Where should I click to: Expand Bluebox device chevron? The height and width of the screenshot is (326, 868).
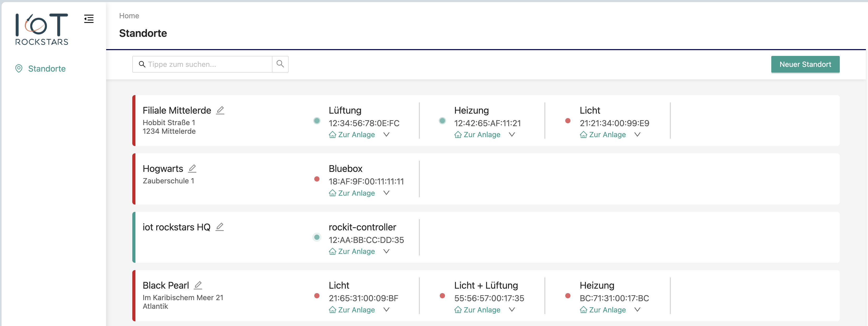point(386,193)
